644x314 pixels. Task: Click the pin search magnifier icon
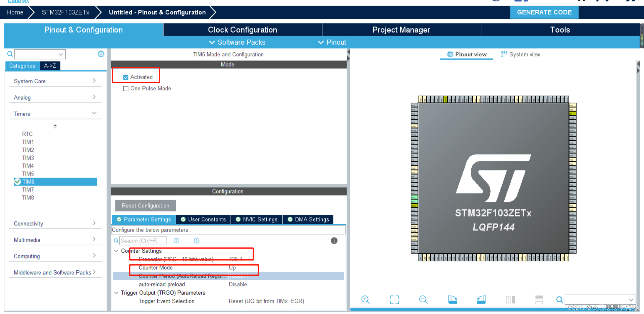[559, 300]
